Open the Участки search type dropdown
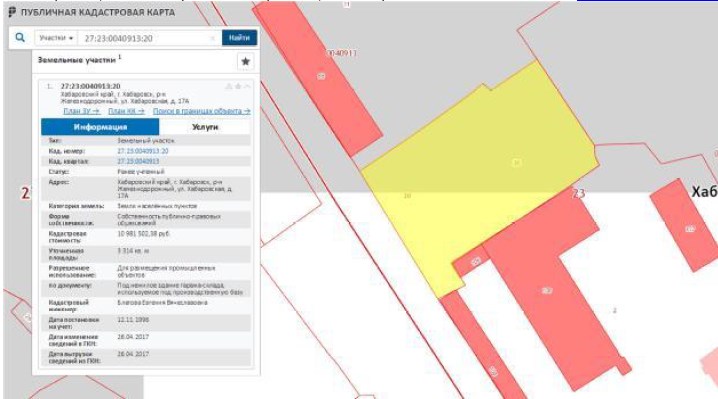This screenshot has width=718, height=399. (x=56, y=38)
